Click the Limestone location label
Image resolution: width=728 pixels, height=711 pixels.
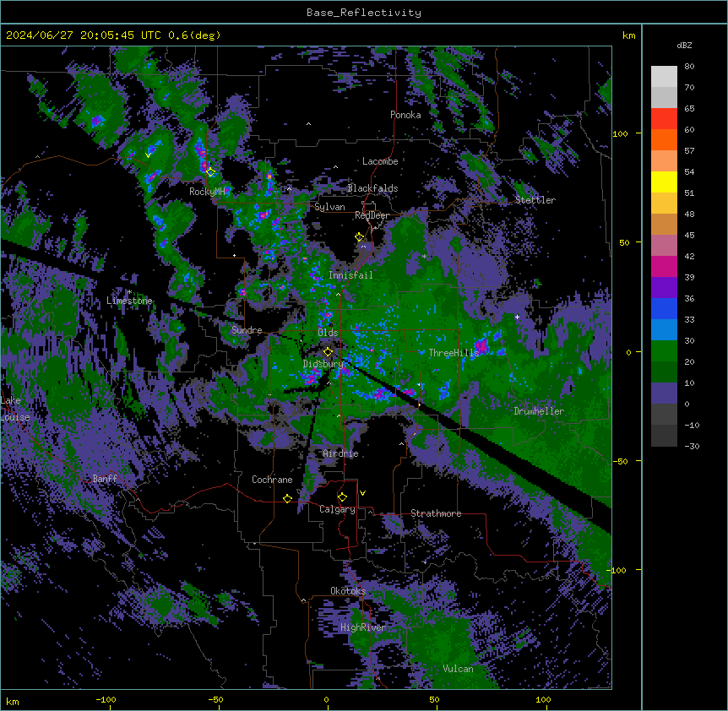(x=129, y=301)
